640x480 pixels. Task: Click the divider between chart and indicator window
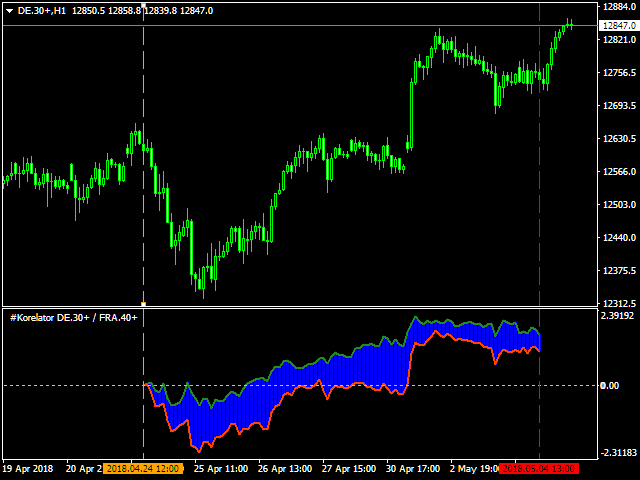coord(300,307)
